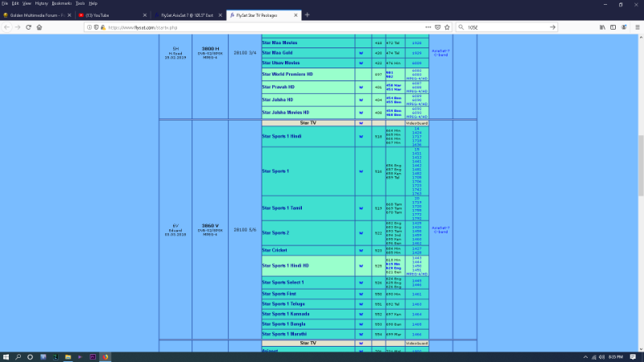Open Star Sports 1 Kannada link
The height and width of the screenshot is (362, 644).
click(x=286, y=314)
